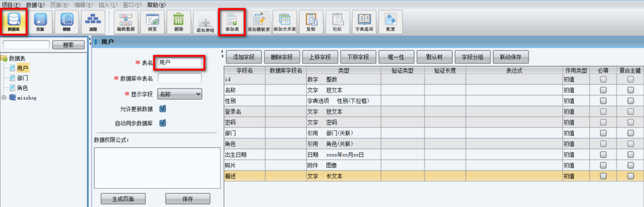Image resolution: width=644 pixels, height=207 pixels.
Task: Open the 显示字段 dropdown
Action: coord(180,94)
